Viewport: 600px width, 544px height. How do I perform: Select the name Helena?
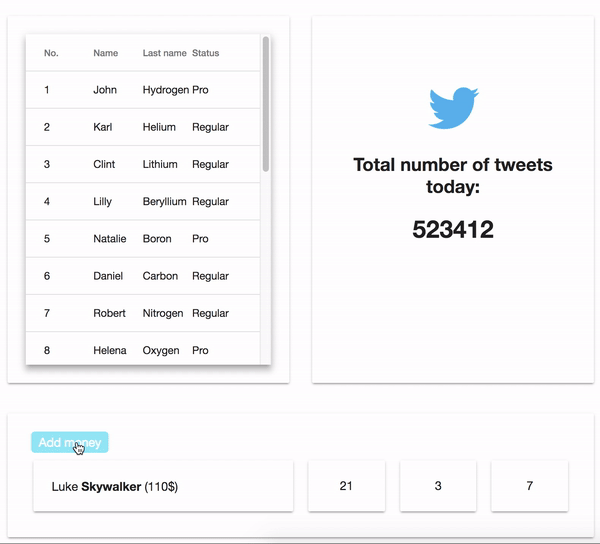110,350
